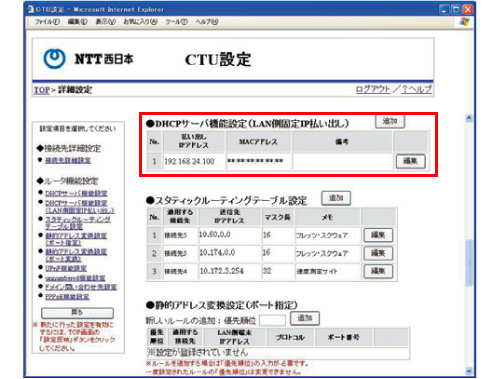500x379 pixels.
Task: Click the Internet Explorer icon in title bar
Action: (x=31, y=9)
